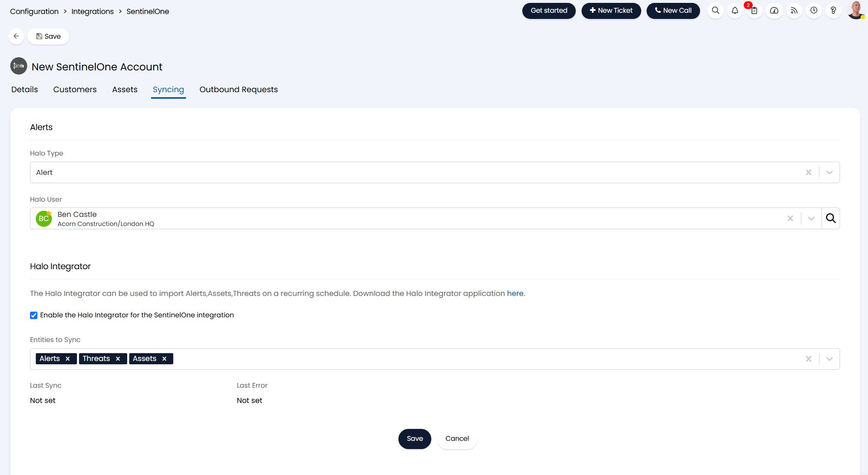Open the clock history icon
Viewport: 868px width, 475px height.
[814, 11]
